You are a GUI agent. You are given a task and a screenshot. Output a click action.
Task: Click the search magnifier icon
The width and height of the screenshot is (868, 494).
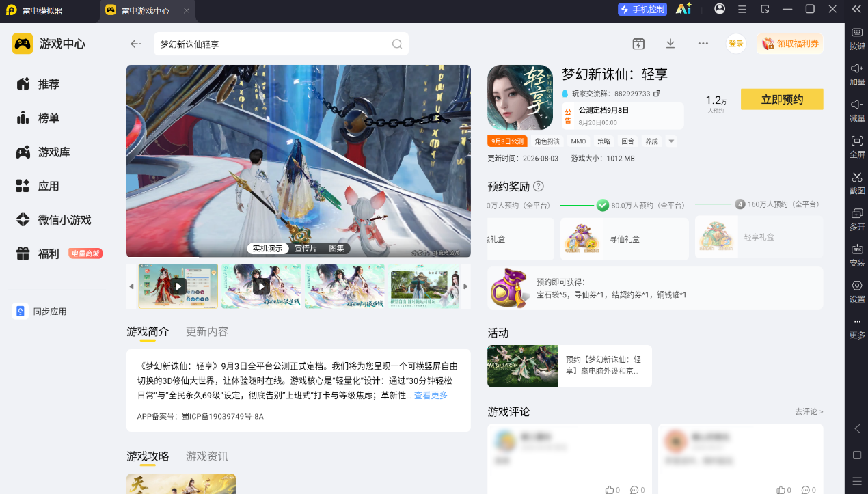tap(396, 44)
